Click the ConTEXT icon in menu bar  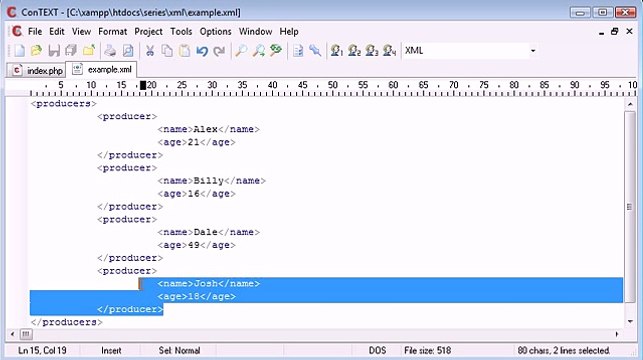17,31
